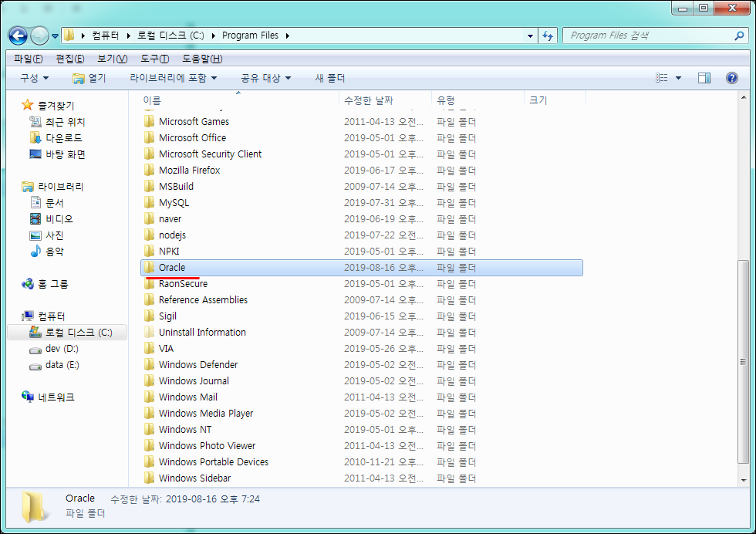Click the folder icon in address bar
The height and width of the screenshot is (534, 756).
[69, 35]
